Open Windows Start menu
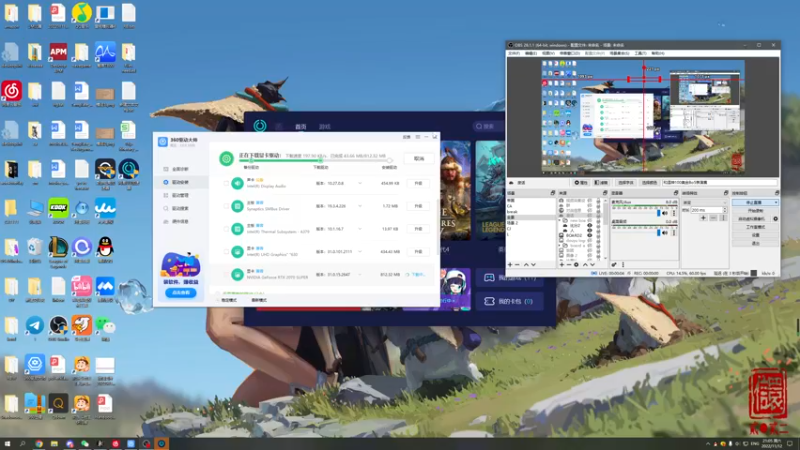This screenshot has height=450, width=800. [x=7, y=444]
